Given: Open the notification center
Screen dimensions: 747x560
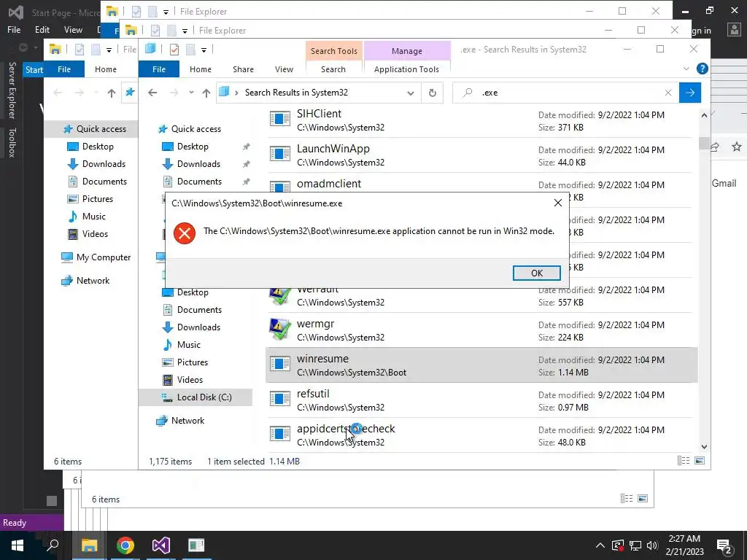Looking at the screenshot, I should point(724,546).
